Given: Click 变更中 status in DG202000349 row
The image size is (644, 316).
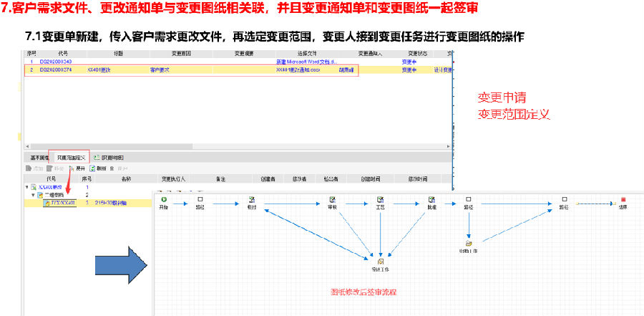Looking at the screenshot, I should pos(409,62).
